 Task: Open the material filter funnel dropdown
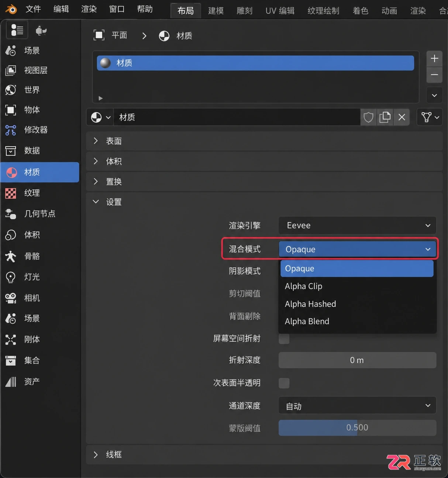pos(430,117)
